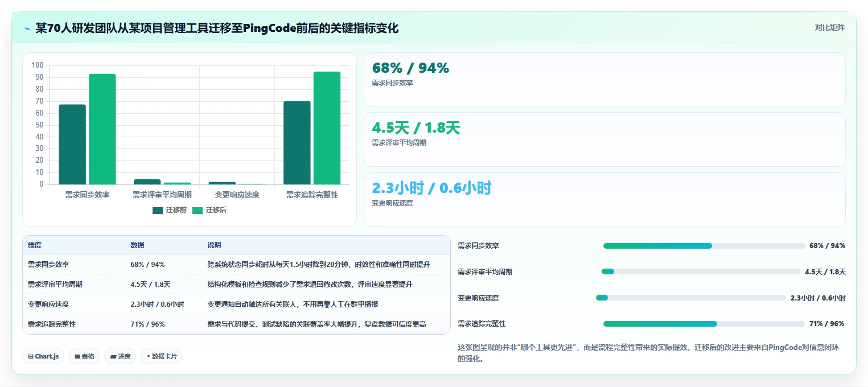Click the 对比矩阵 label in header

(x=829, y=27)
